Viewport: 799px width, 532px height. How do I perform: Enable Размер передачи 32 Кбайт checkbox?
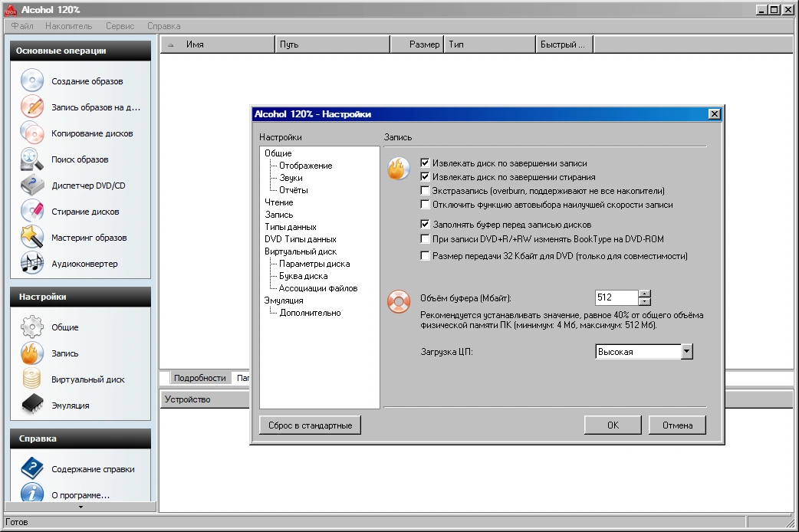425,256
